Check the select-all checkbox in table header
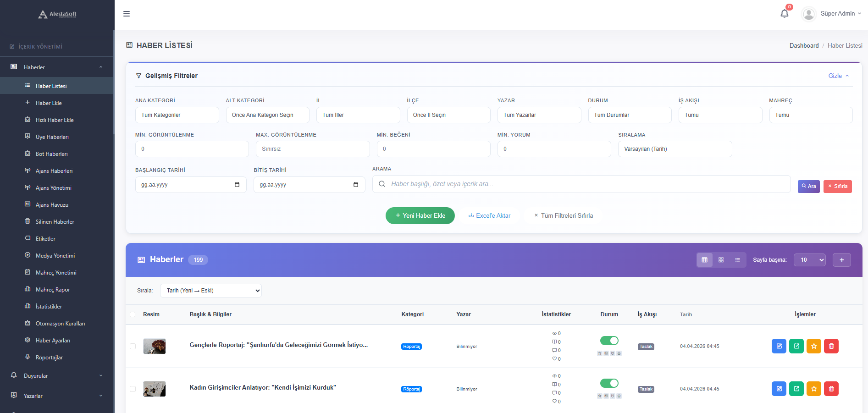The height and width of the screenshot is (413, 868). [133, 314]
